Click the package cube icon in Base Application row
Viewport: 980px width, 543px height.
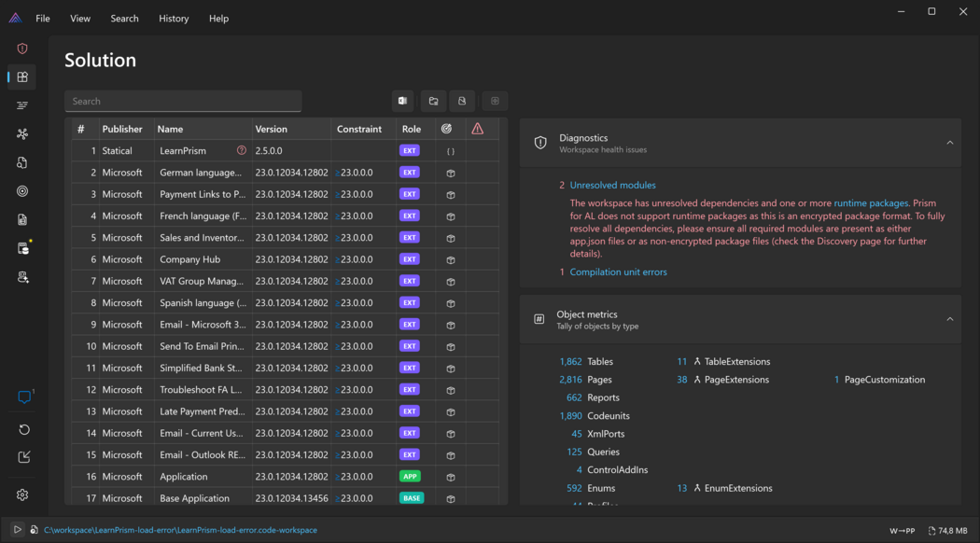[x=451, y=498]
